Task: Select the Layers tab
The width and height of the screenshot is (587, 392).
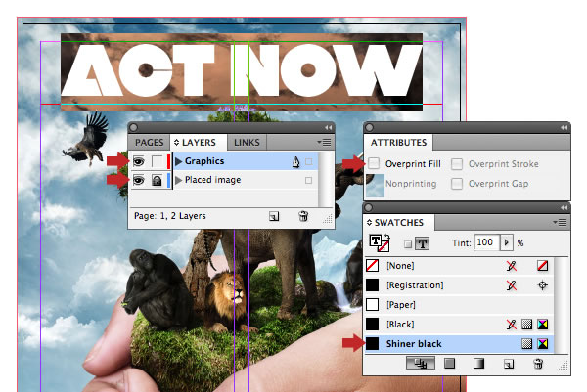Action: pos(199,143)
